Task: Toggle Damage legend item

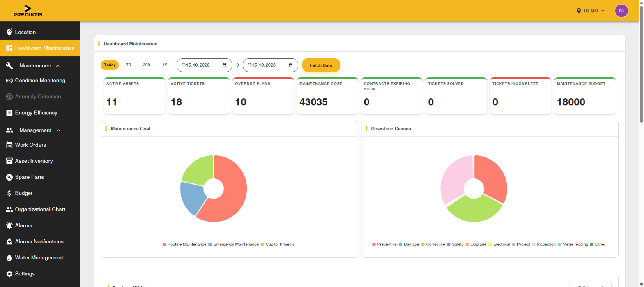Action: [409, 244]
